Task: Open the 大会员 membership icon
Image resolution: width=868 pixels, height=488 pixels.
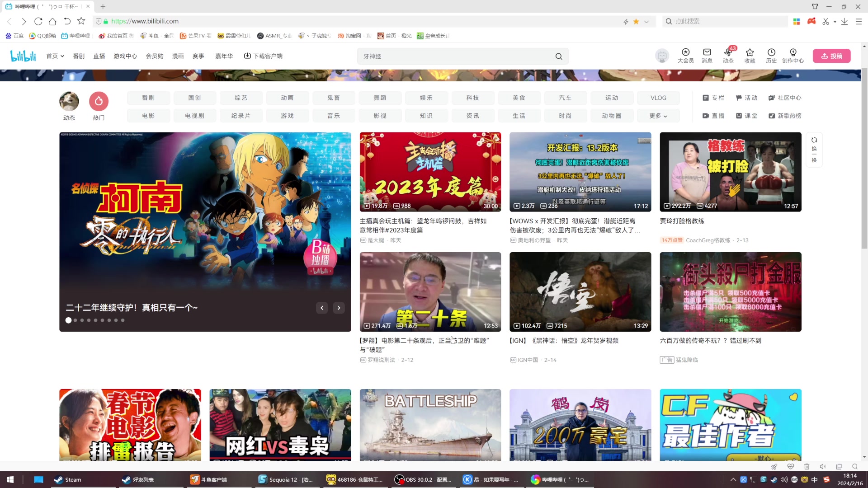Action: tap(685, 56)
